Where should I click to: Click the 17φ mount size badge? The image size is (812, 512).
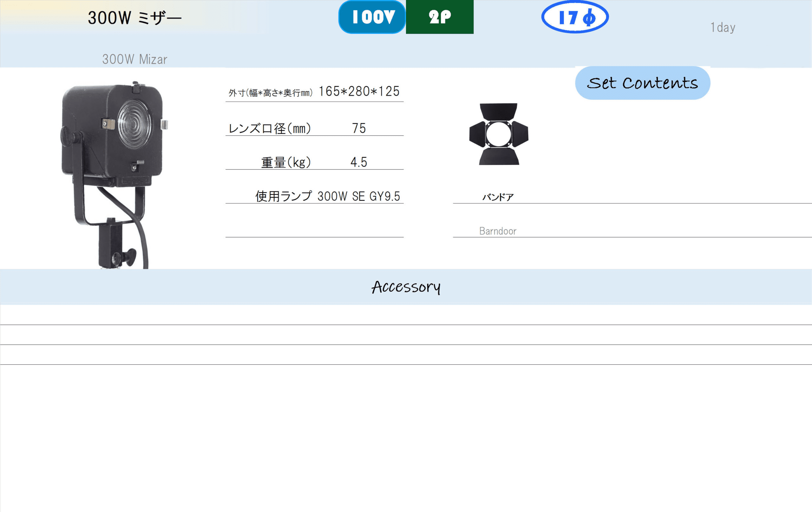[575, 17]
